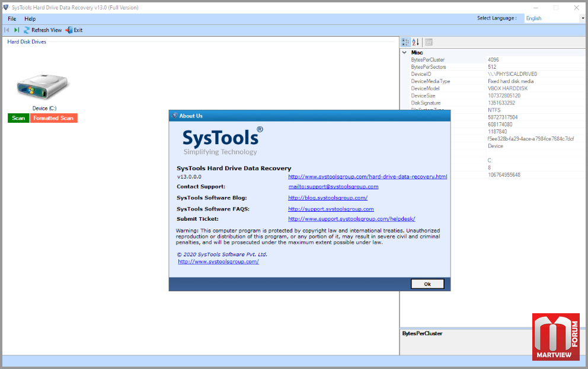This screenshot has height=369, width=588.
Task: Click Ok in the About Us dialog
Action: [427, 284]
